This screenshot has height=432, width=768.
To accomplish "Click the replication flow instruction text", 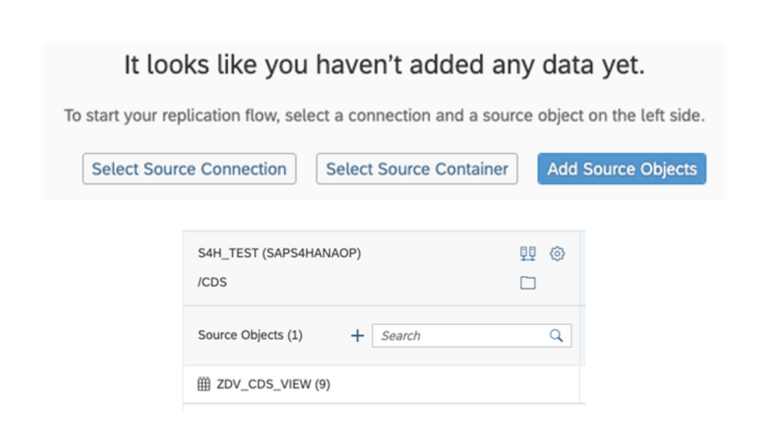I will click(384, 116).
